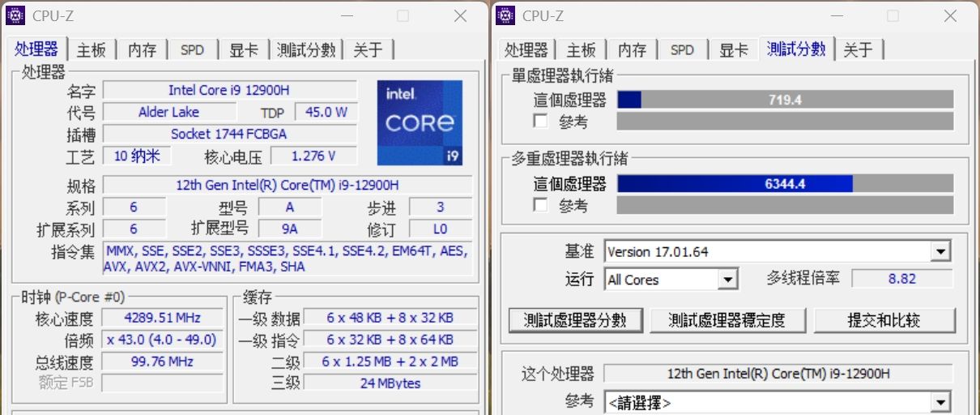
Task: Open the 參考 <請選擇> dropdown
Action: click(x=940, y=402)
